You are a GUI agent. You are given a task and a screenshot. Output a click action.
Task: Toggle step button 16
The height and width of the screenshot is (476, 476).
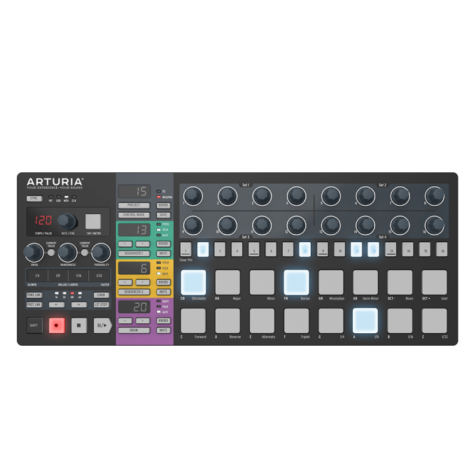[442, 249]
